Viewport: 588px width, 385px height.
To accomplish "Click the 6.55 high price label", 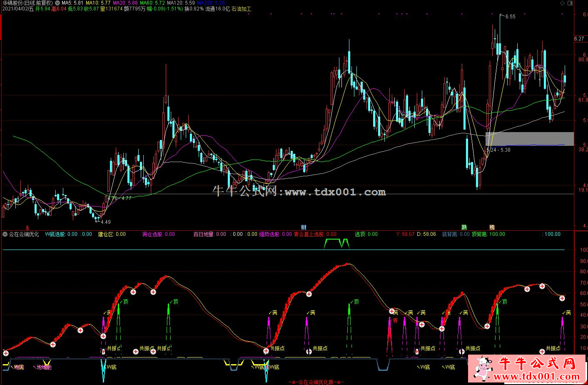I will (511, 17).
